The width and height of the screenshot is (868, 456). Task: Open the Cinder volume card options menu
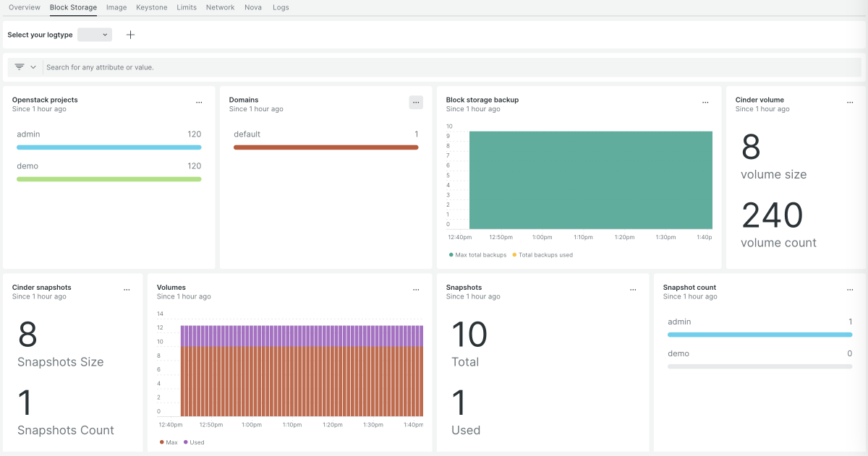850,102
